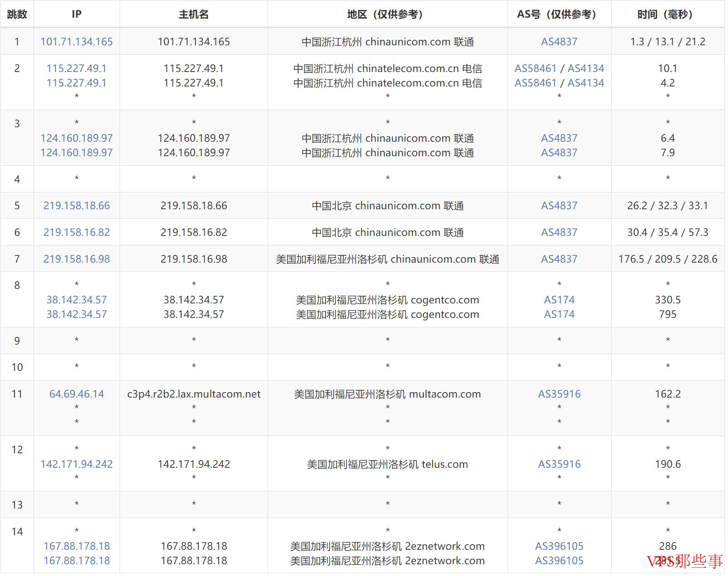Click hop 6 region 中国北京 chinaunicom.com 联通
The height and width of the screenshot is (576, 728).
388,232
